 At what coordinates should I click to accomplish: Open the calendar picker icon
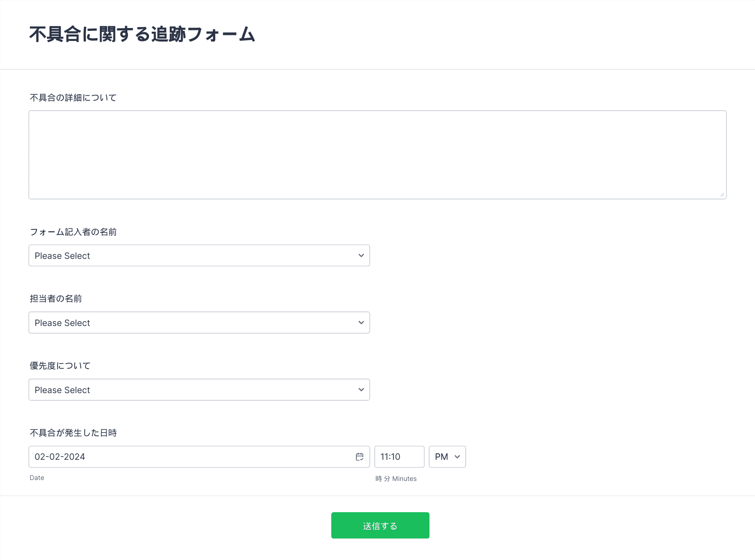point(360,457)
